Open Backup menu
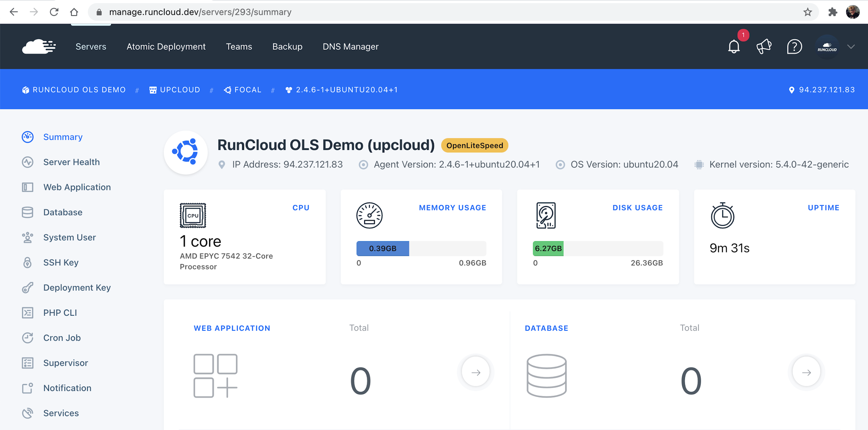Viewport: 868px width, 430px height. (x=287, y=47)
